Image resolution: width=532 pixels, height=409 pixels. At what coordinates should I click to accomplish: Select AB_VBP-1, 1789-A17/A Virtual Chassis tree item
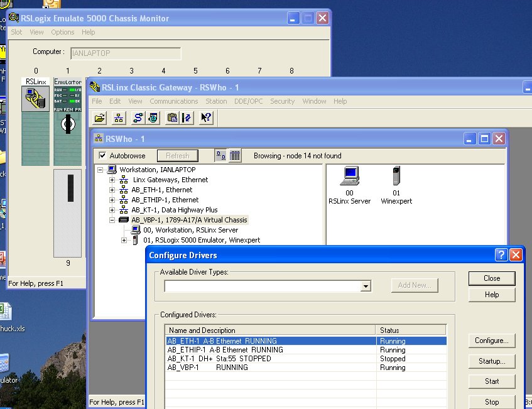click(189, 220)
